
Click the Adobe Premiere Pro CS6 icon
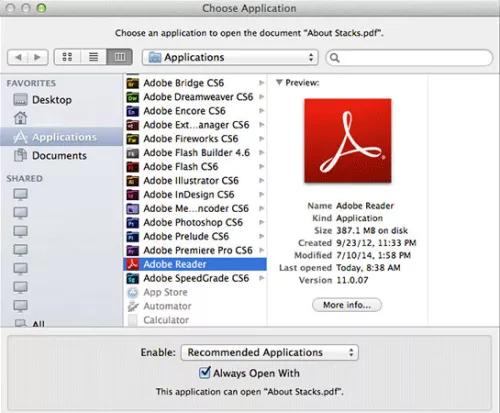point(133,250)
